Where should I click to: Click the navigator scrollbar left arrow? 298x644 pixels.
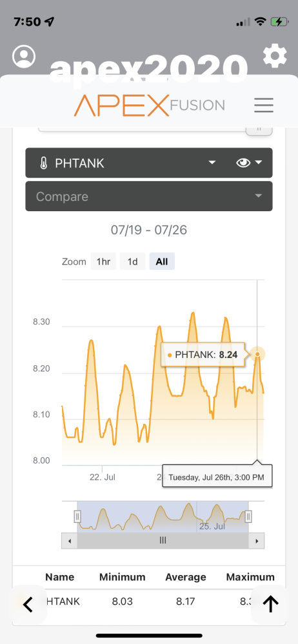(70, 541)
